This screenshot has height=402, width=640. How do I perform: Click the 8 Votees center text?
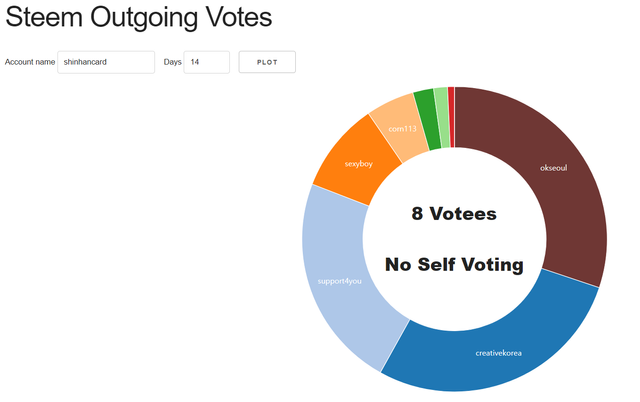pyautogui.click(x=454, y=213)
